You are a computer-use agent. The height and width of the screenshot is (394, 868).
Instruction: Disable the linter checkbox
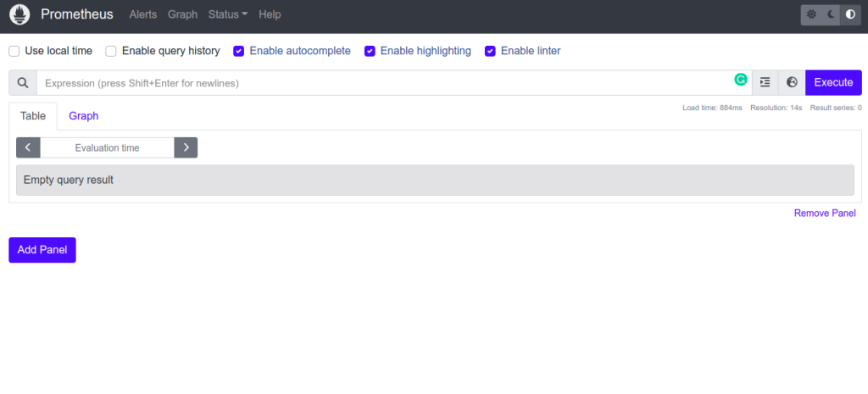[x=490, y=51]
